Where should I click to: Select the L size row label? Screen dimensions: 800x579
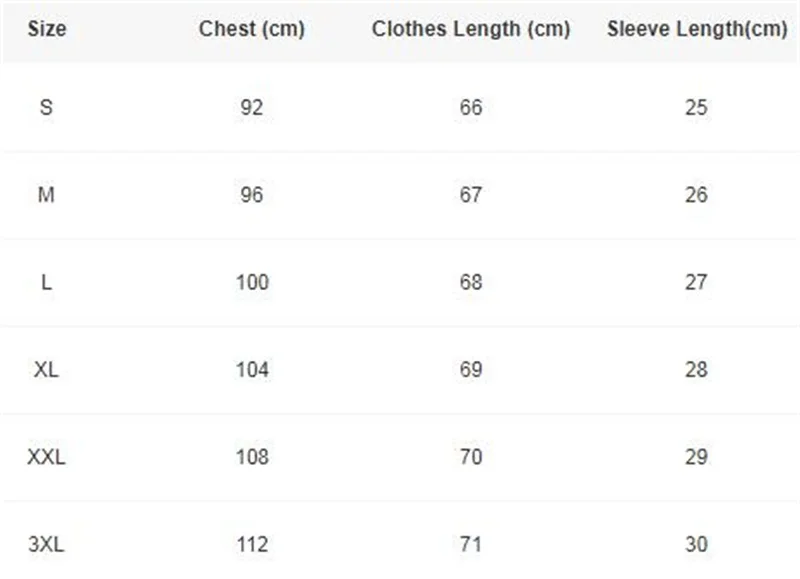coord(46,282)
